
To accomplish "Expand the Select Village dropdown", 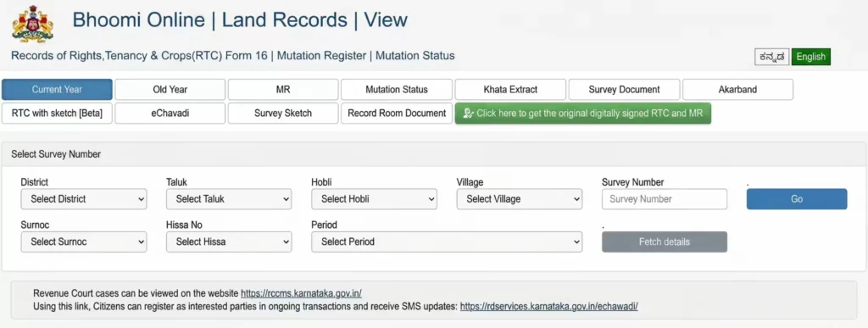I will (520, 199).
